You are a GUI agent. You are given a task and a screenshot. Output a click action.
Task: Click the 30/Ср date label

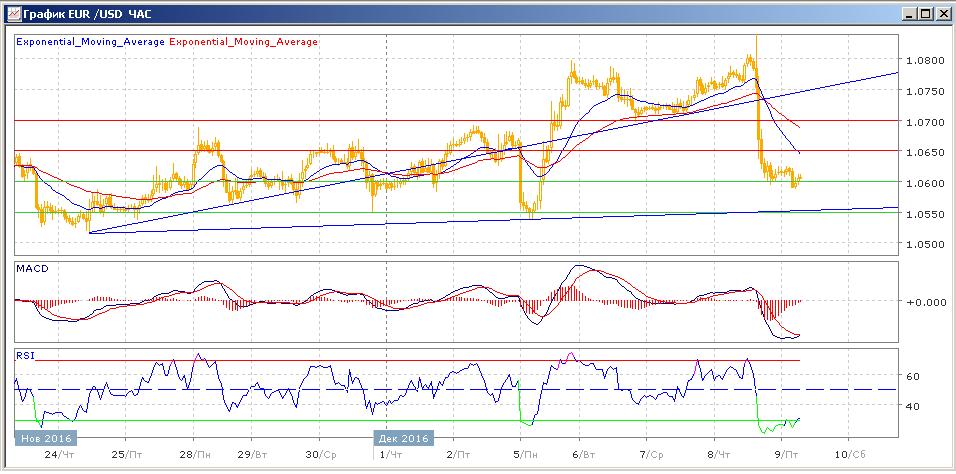click(x=321, y=455)
